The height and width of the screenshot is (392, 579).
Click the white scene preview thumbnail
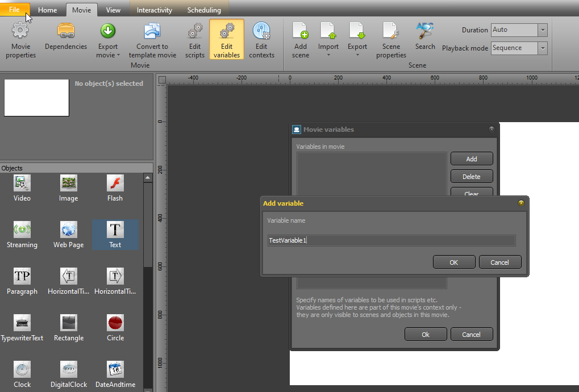click(36, 98)
